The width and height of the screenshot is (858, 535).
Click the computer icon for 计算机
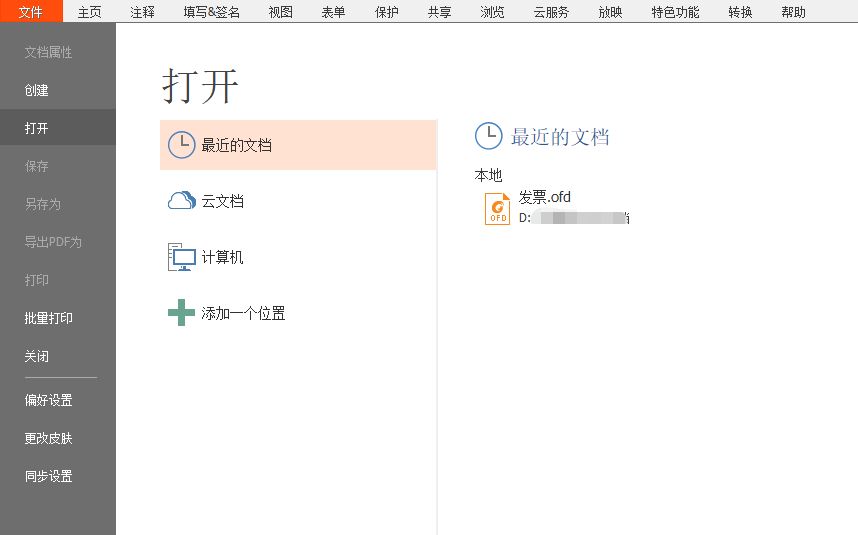182,257
